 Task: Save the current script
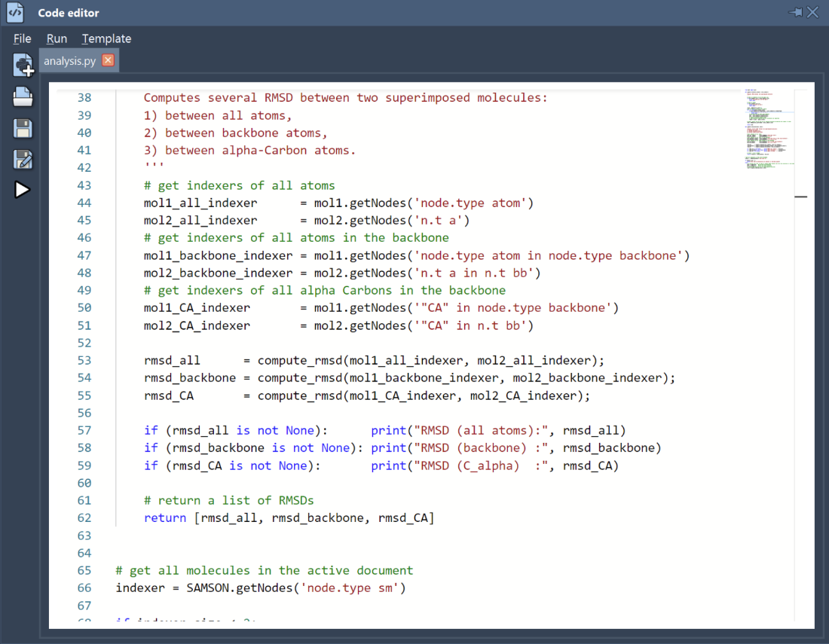(x=23, y=128)
